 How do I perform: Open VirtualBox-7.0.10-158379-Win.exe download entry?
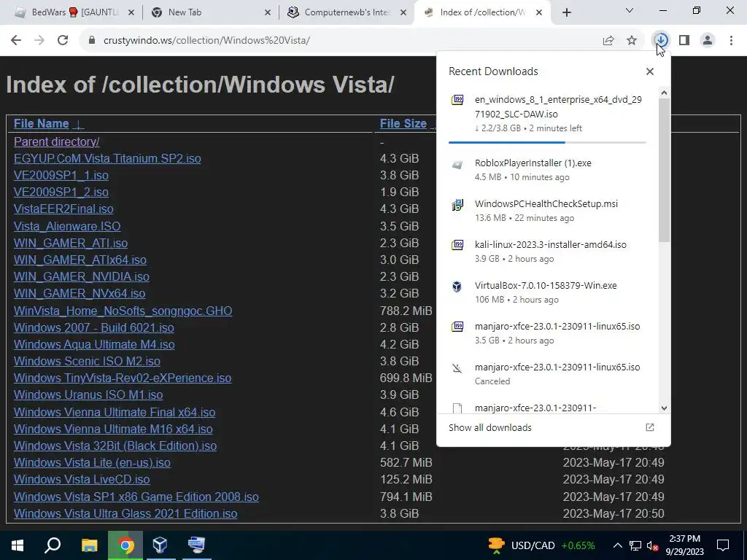547,292
